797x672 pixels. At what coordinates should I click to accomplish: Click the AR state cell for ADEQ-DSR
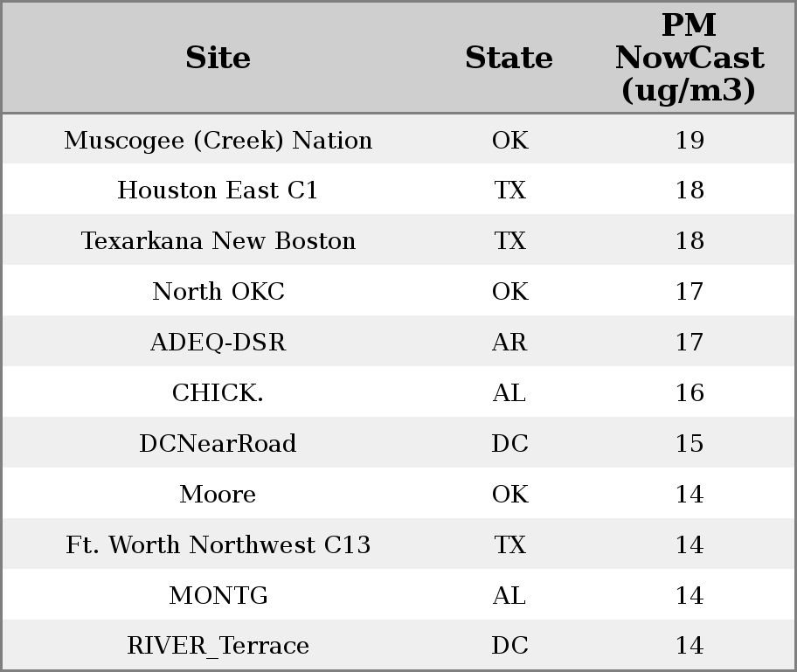pos(509,343)
